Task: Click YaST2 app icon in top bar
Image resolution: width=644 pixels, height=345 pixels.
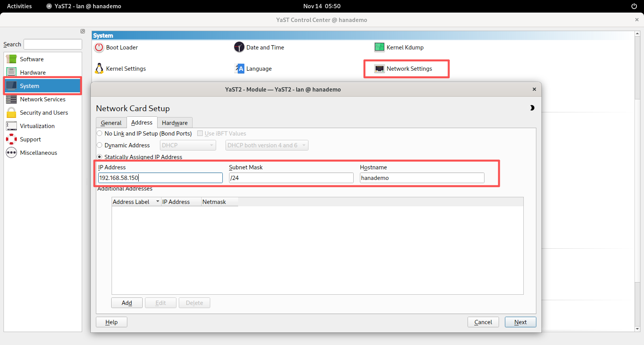Action: (x=49, y=6)
